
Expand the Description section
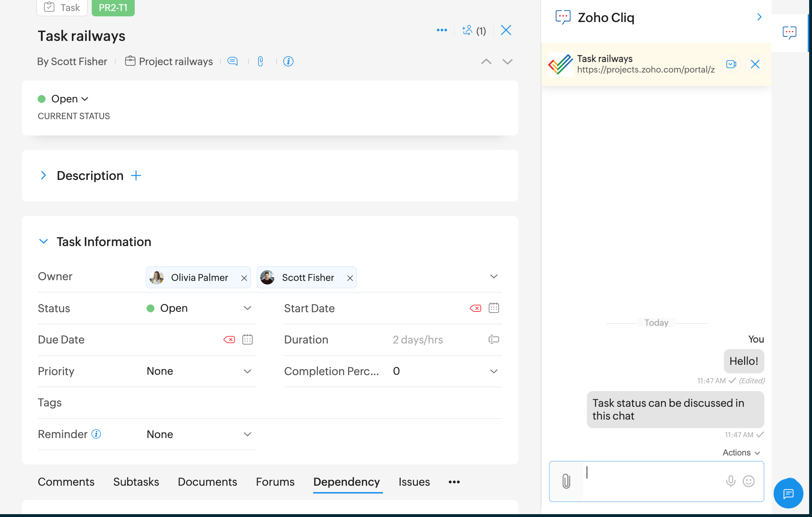(x=43, y=175)
